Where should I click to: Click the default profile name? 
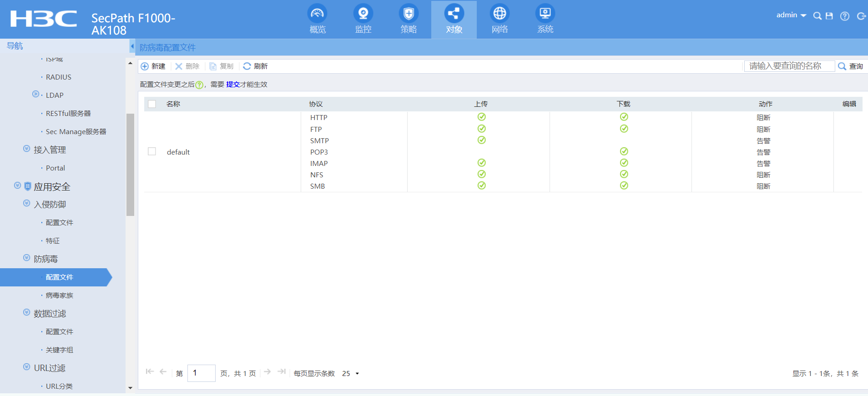click(178, 152)
